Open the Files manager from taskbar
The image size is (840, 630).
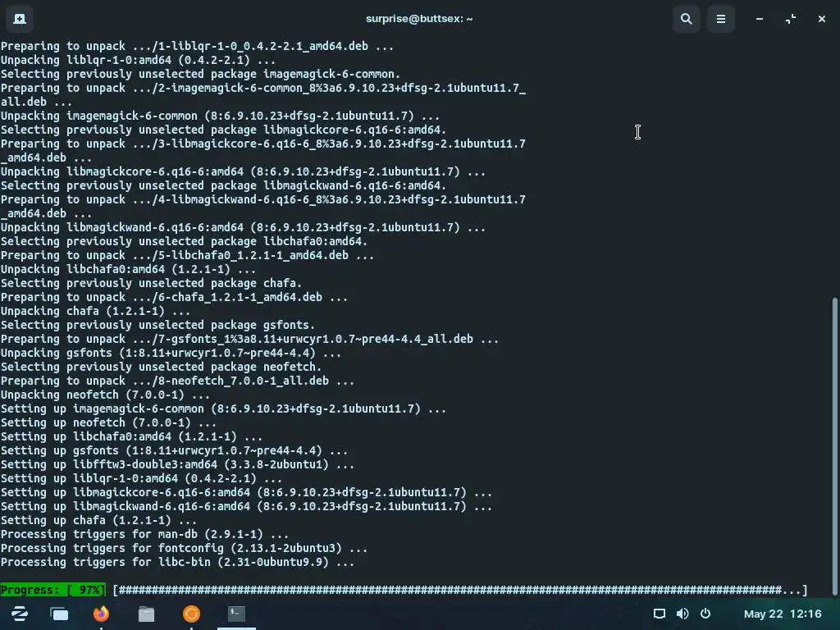tap(146, 614)
